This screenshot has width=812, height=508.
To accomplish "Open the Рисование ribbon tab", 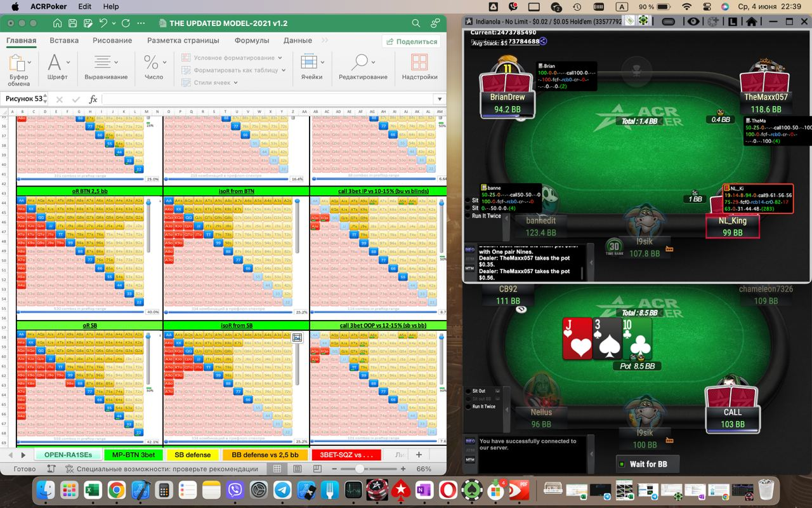I will point(112,40).
